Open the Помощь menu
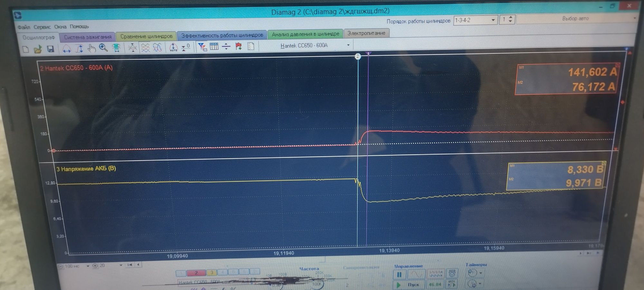644x290 pixels. pos(79,26)
